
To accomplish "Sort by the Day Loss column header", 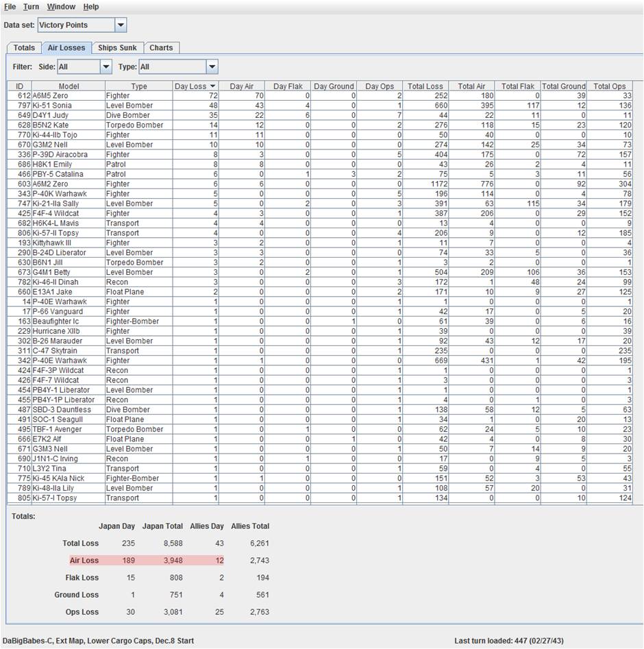I will coord(195,86).
